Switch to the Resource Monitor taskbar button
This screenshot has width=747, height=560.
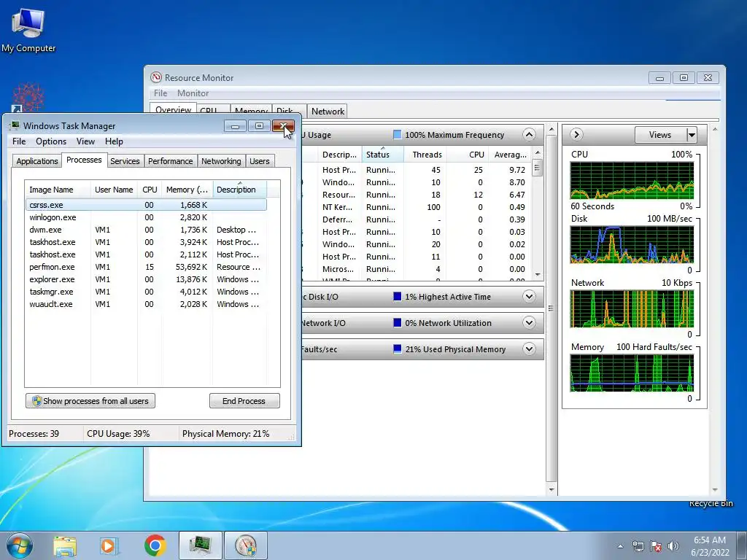[x=245, y=545]
